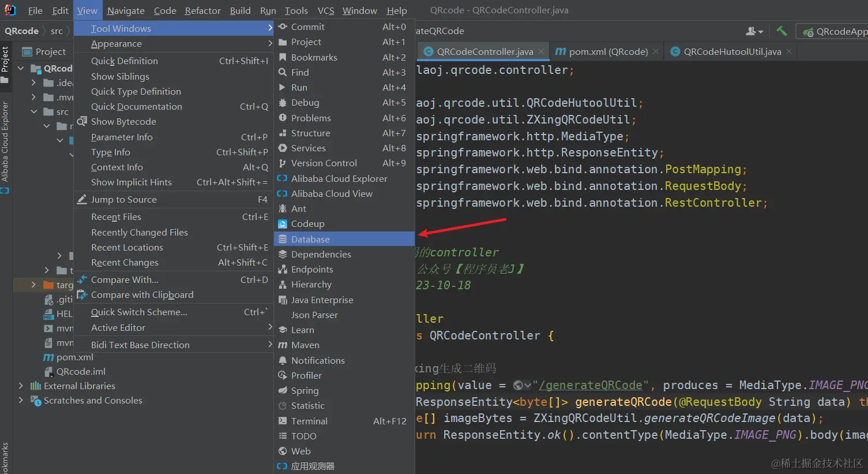This screenshot has height=474, width=868.
Task: Choose Json Parser in Tool Windows submenu
Action: tap(344, 315)
